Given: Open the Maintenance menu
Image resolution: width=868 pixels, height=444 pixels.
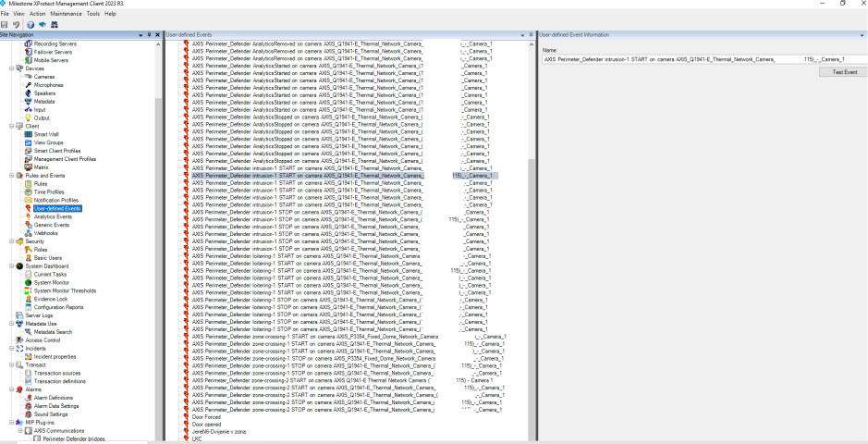Looking at the screenshot, I should point(66,14).
